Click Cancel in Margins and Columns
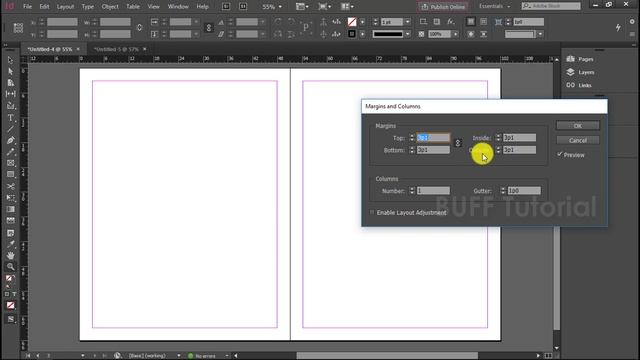This screenshot has height=360, width=640. (x=578, y=140)
